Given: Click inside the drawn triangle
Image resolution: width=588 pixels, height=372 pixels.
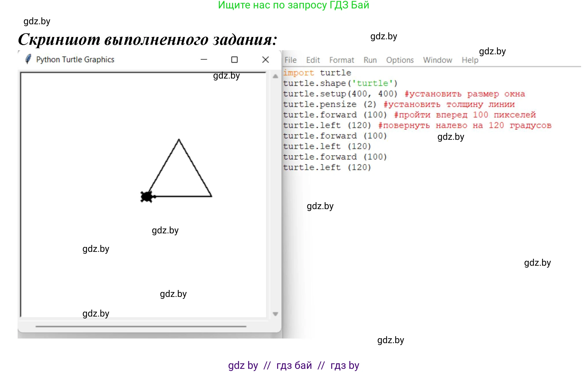Looking at the screenshot, I should tap(179, 178).
